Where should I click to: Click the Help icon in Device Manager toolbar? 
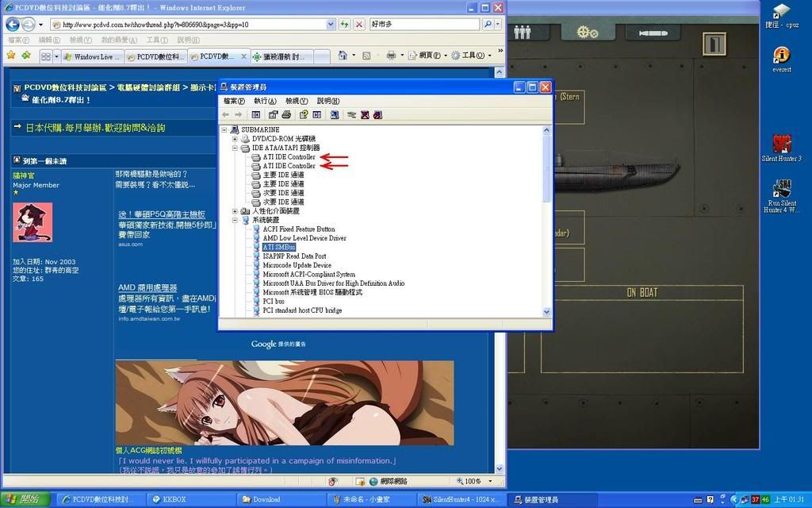tap(304, 114)
